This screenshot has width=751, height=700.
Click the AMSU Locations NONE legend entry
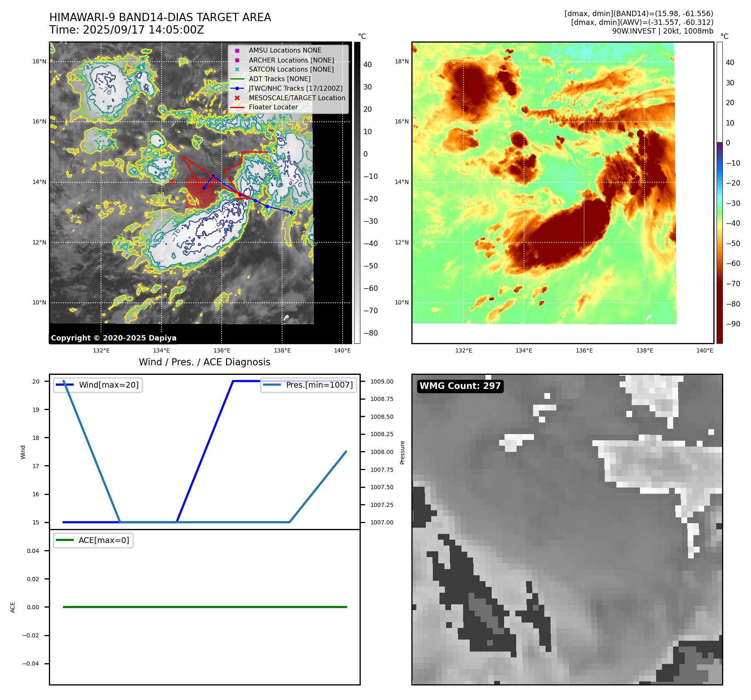point(285,51)
